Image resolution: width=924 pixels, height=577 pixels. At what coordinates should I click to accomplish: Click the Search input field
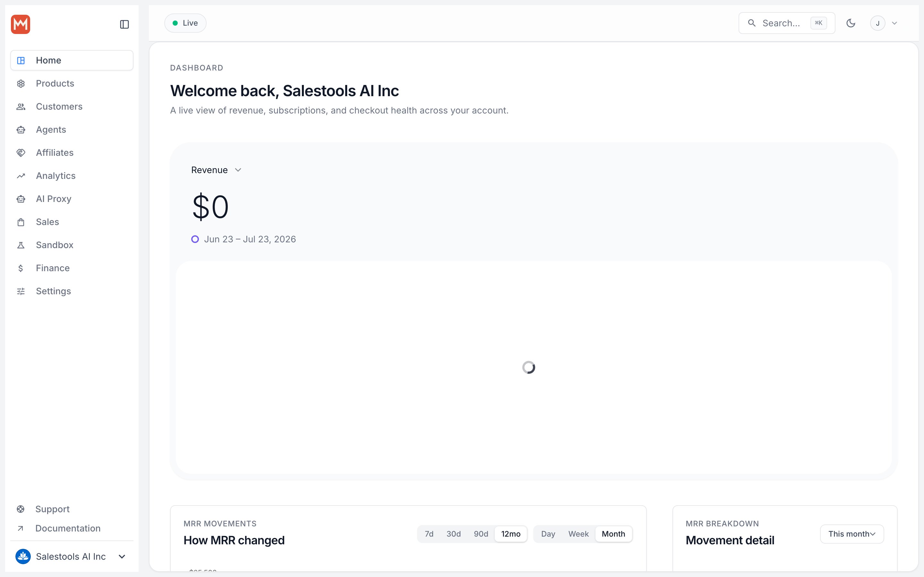point(787,23)
